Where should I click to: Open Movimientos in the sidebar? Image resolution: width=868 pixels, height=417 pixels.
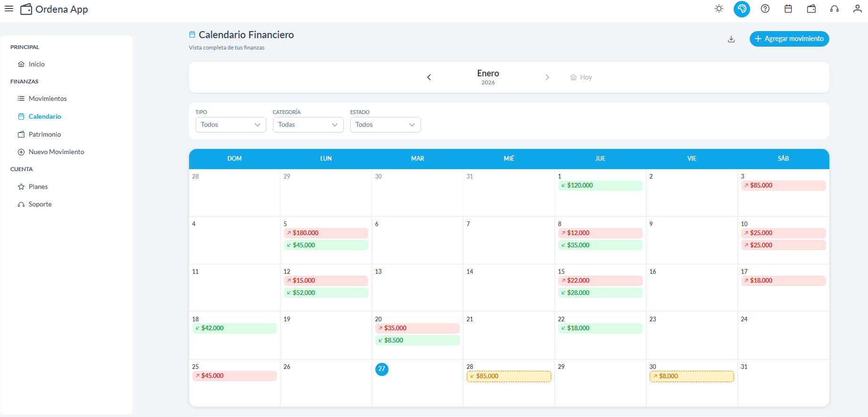(48, 98)
